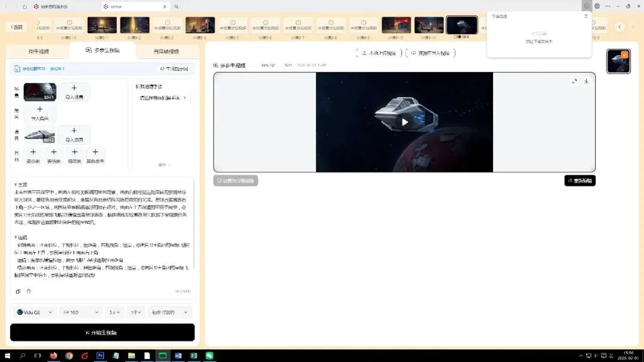Click the local upload video button
Viewport: 644px width, 362px height.
click(379, 53)
